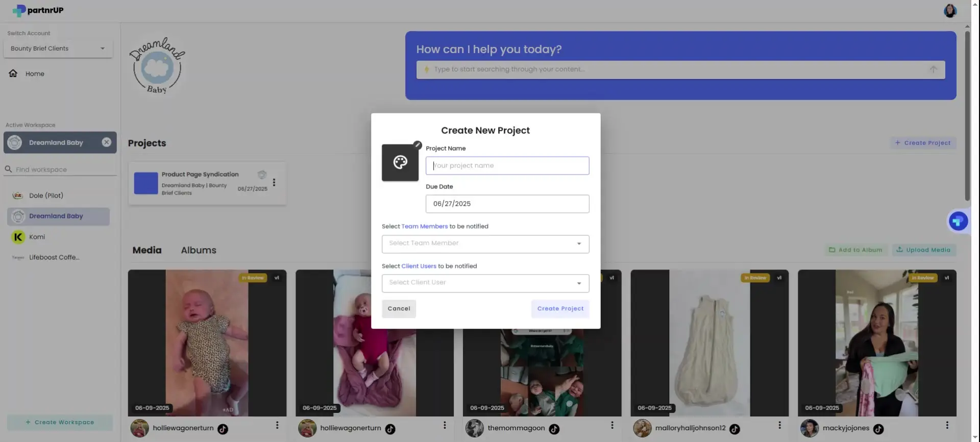
Task: Click the Komi workspace K icon
Action: [x=18, y=237]
